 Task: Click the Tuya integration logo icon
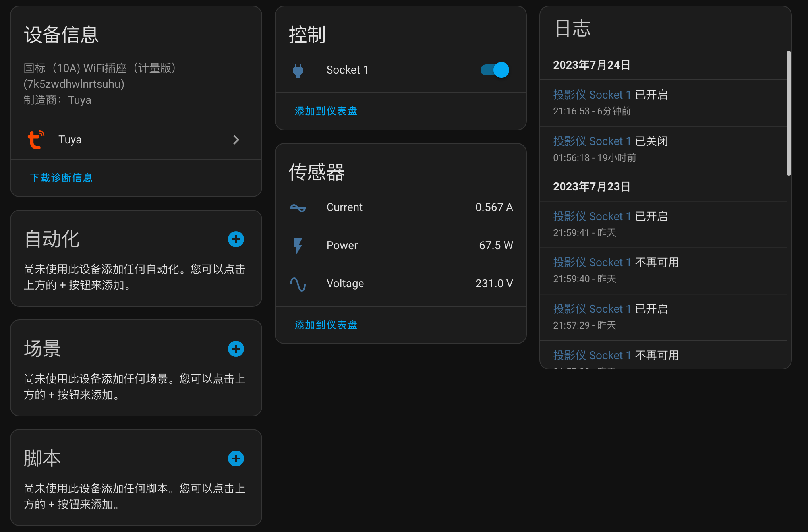(36, 140)
